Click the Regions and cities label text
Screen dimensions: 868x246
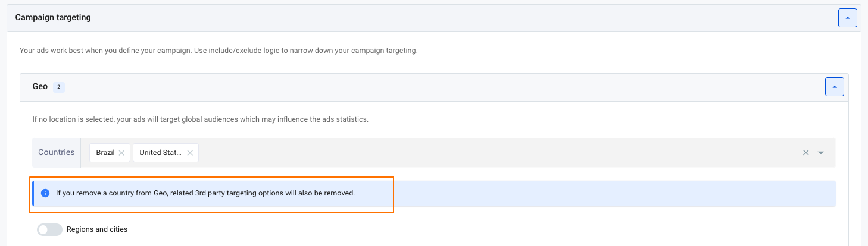(97, 229)
